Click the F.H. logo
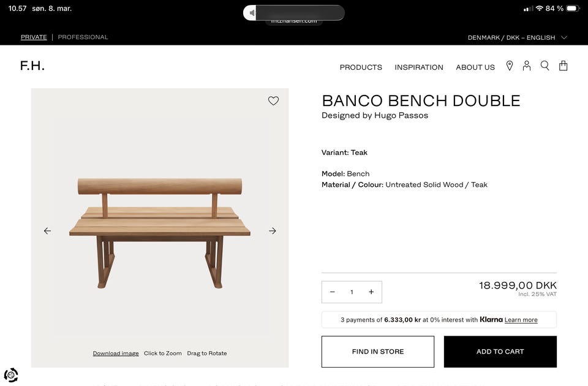This screenshot has width=588, height=386. [32, 66]
